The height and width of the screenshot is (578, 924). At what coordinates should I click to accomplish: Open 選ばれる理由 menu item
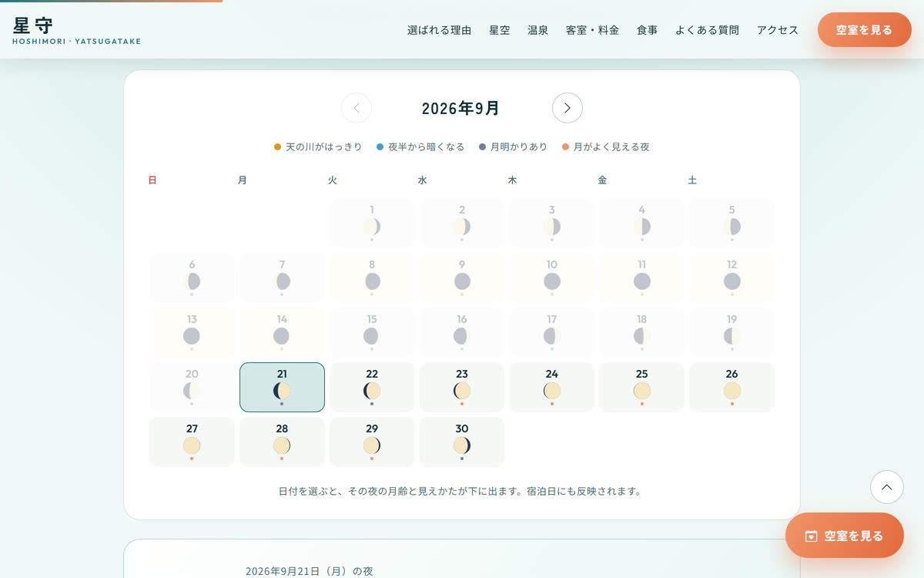tap(439, 30)
